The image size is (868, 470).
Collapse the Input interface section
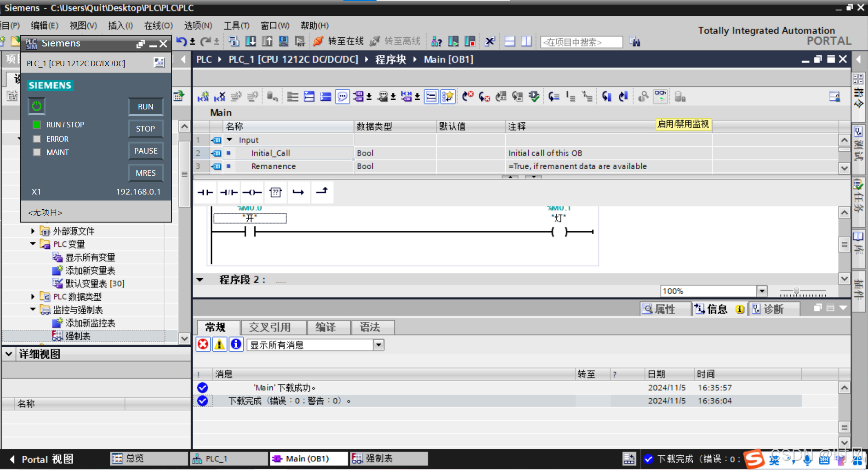pyautogui.click(x=229, y=140)
